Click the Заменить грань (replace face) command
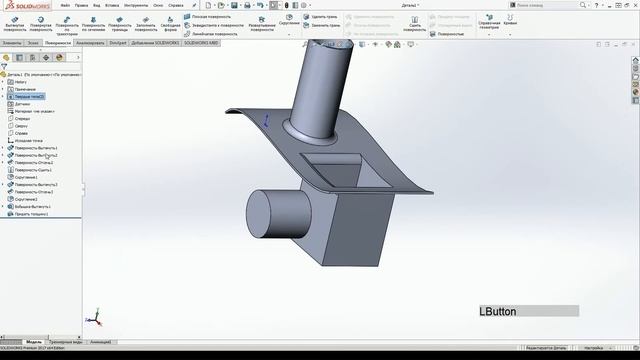Viewport: 640px width, 360px height. click(322, 25)
